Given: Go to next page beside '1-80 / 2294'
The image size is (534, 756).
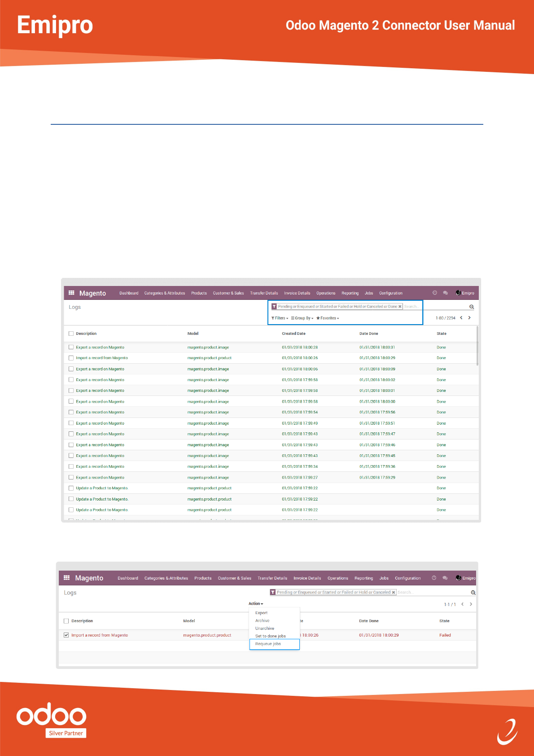Looking at the screenshot, I should coord(469,318).
